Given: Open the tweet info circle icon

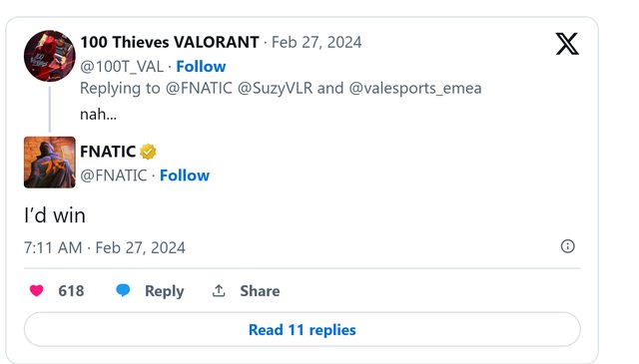Looking at the screenshot, I should [568, 246].
